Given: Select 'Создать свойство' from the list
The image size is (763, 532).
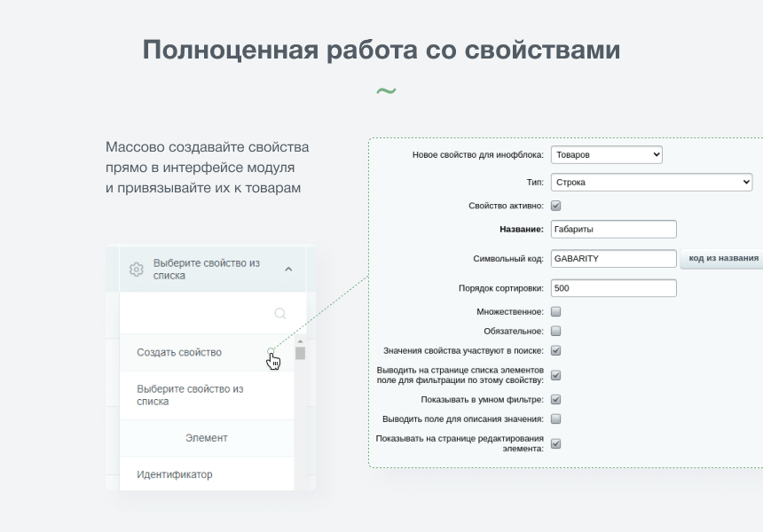Looking at the screenshot, I should [x=179, y=352].
